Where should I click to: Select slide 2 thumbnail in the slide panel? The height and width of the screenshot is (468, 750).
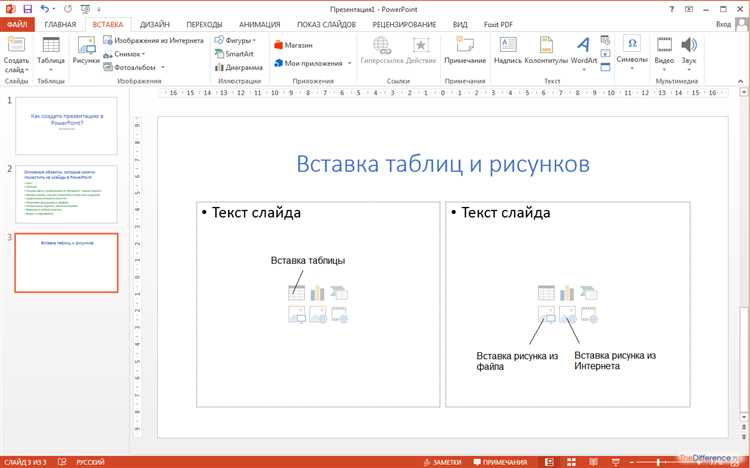[66, 193]
